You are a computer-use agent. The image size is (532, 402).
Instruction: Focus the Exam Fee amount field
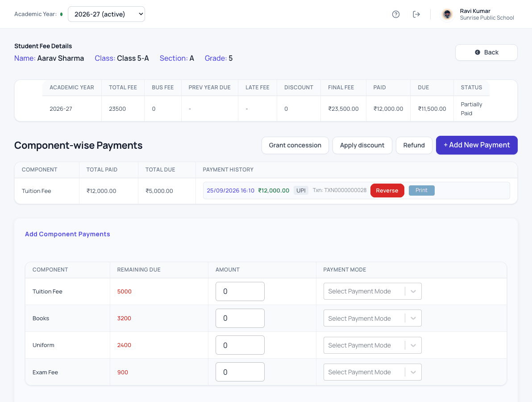tap(240, 372)
